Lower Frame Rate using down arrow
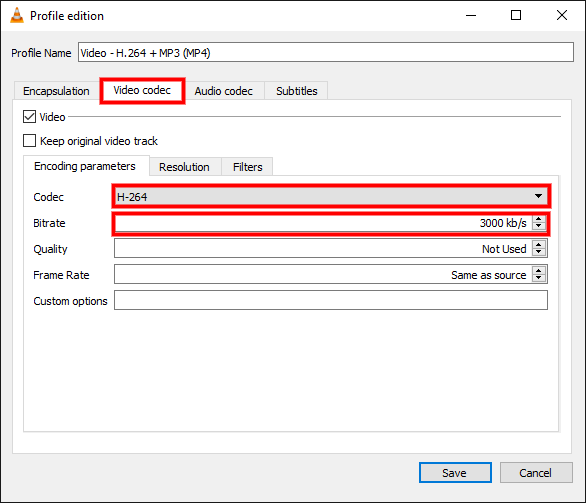Screen dimensions: 586x503 [x=539, y=278]
